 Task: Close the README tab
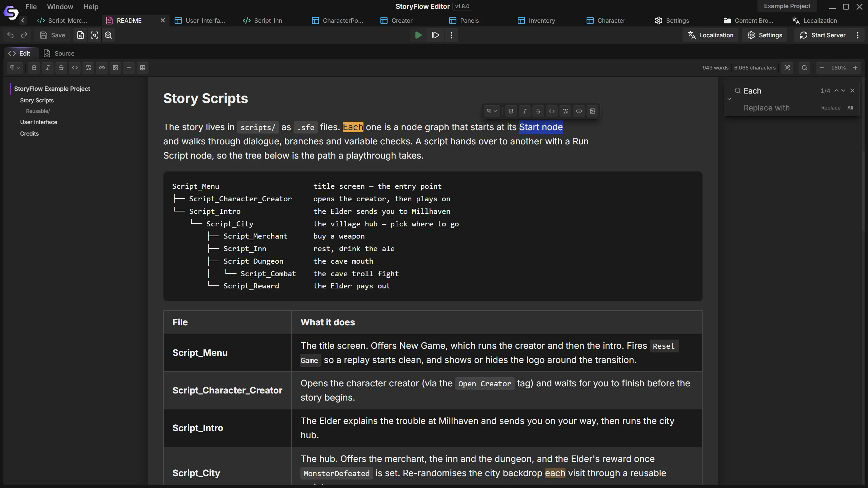163,21
